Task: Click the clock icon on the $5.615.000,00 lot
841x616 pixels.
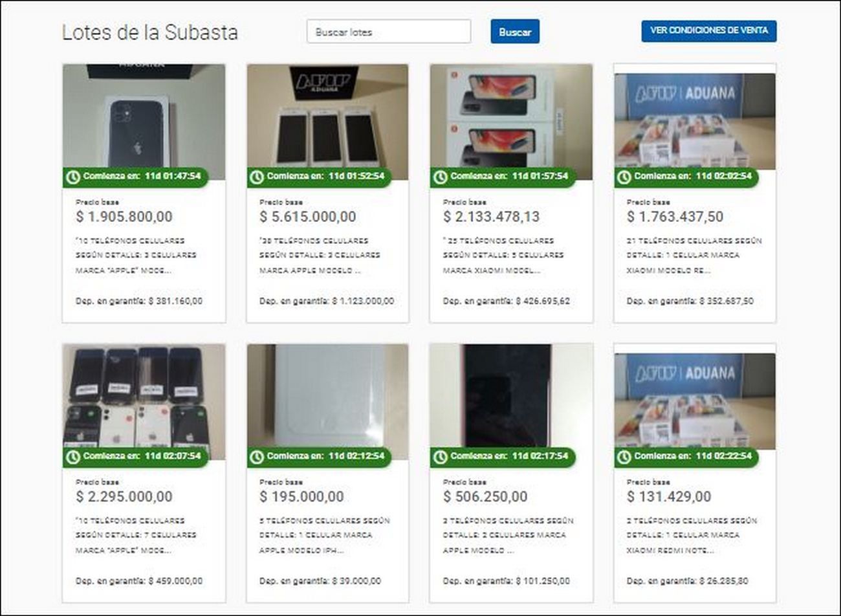Action: [x=257, y=177]
